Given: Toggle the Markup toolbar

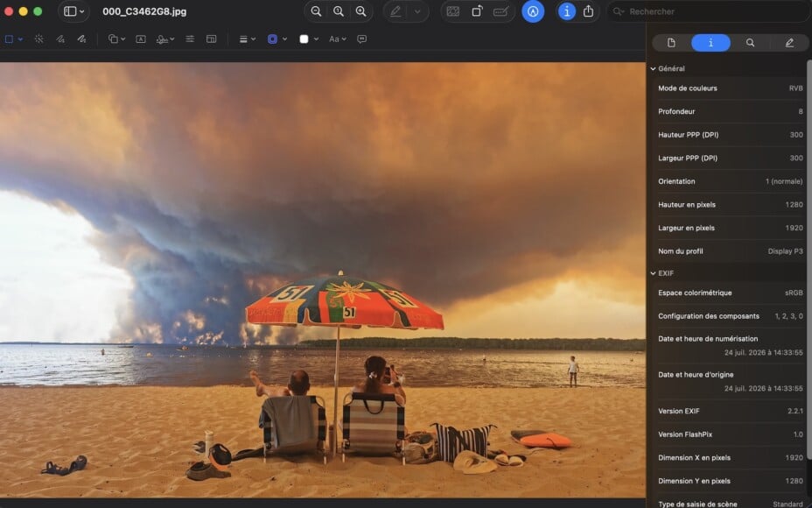Looking at the screenshot, I should [533, 11].
